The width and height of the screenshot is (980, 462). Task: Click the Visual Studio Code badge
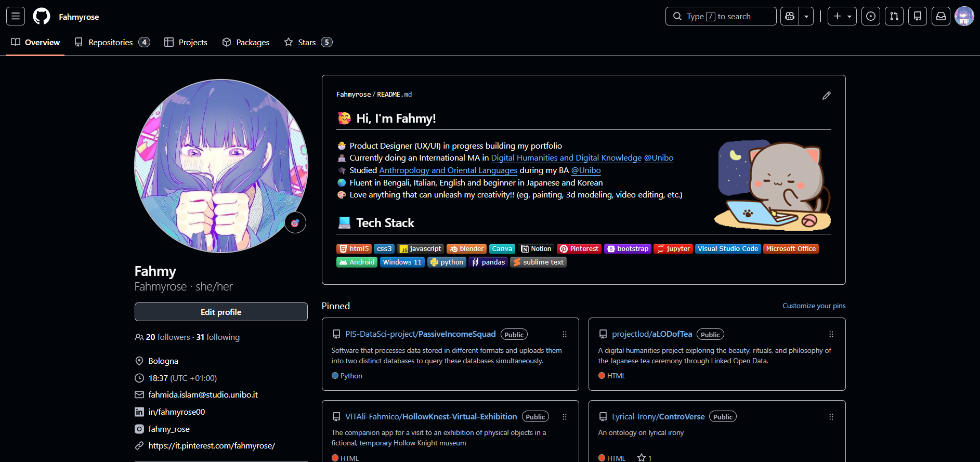(728, 248)
